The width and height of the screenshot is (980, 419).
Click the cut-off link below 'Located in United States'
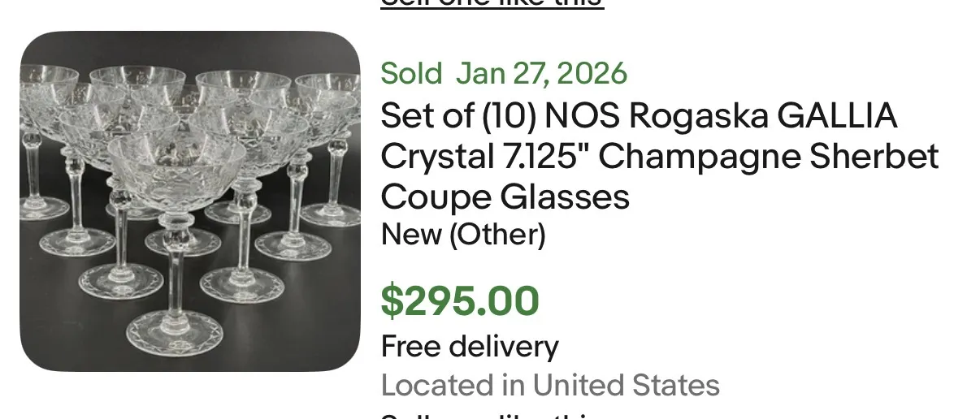(492, 415)
